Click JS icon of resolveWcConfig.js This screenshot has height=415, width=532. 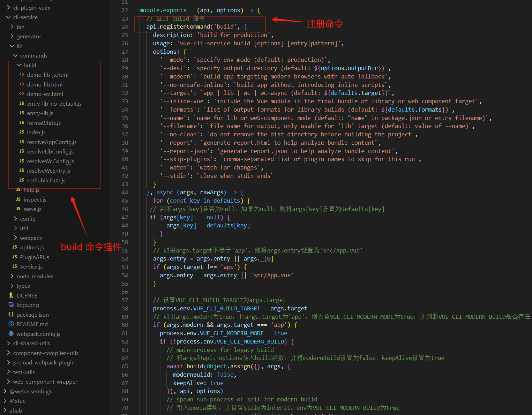(x=22, y=161)
